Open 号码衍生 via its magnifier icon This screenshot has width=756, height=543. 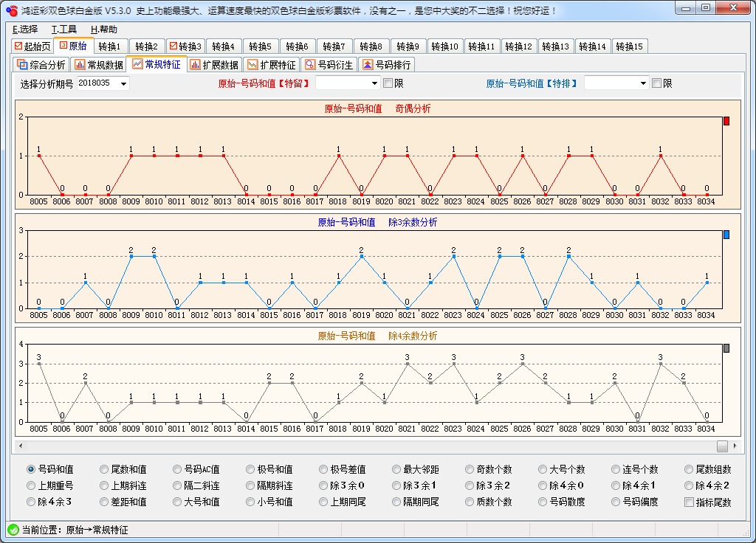(309, 64)
